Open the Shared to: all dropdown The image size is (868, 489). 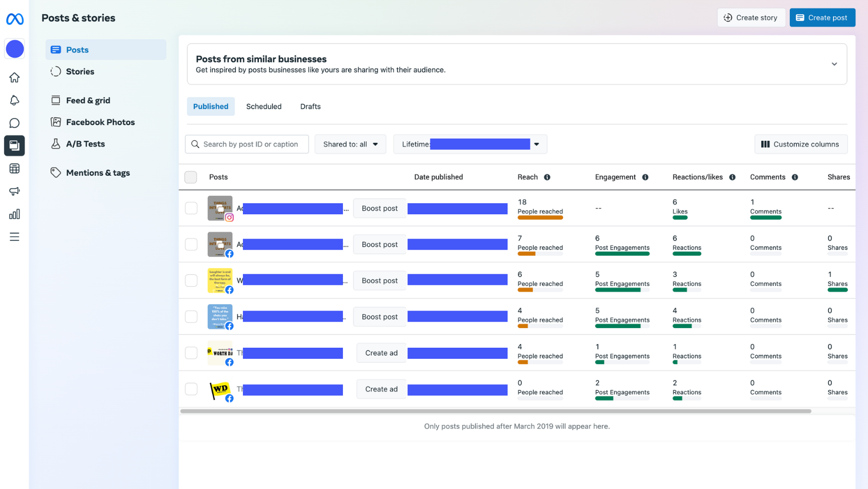coord(350,144)
